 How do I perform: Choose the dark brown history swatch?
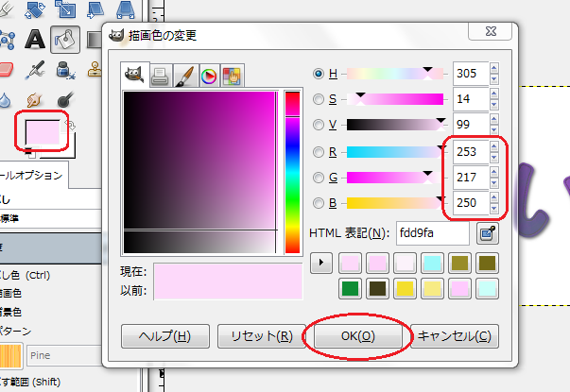[x=377, y=289]
